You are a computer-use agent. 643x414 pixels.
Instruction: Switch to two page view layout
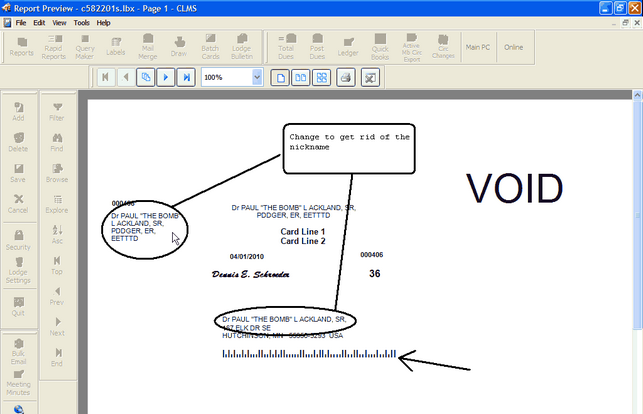[x=300, y=77]
